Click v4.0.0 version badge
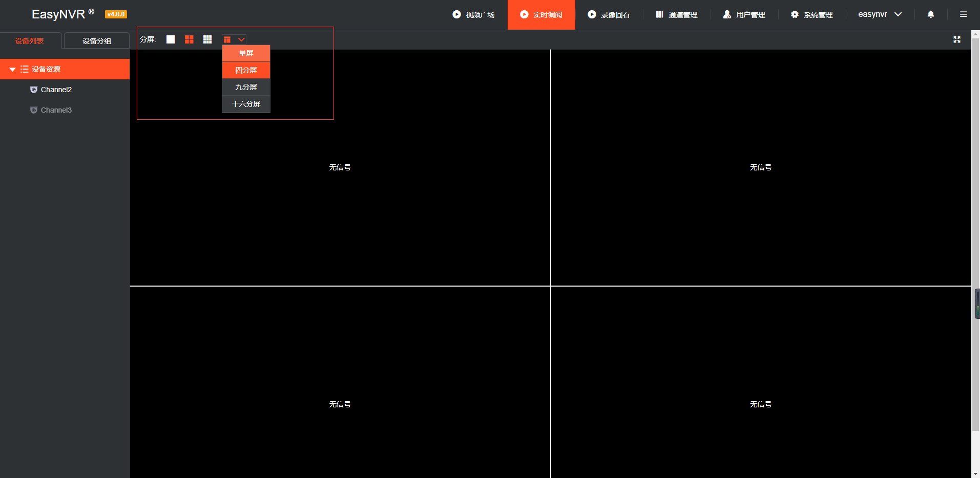980x478 pixels. click(116, 14)
